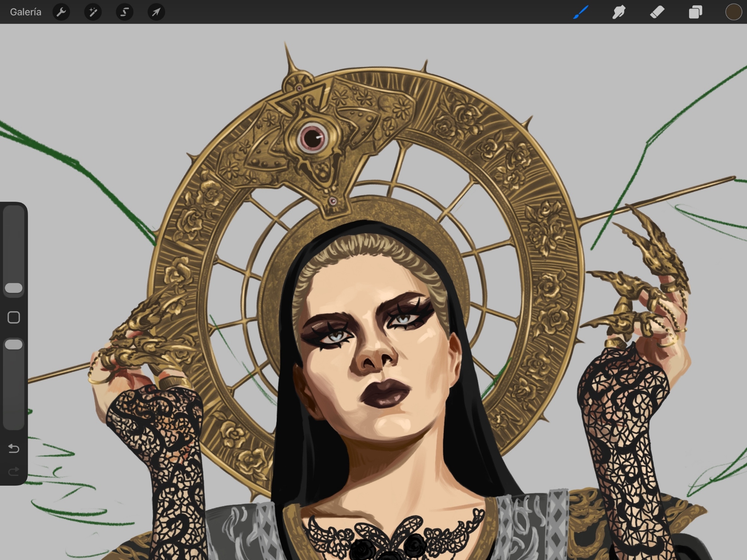
Task: Click top of the brush size slider track
Action: point(14,215)
